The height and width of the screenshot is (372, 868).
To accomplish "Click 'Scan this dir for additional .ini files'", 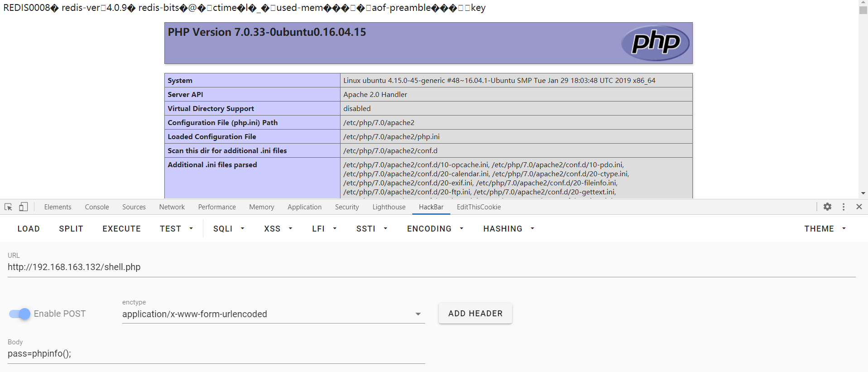I will tap(227, 150).
